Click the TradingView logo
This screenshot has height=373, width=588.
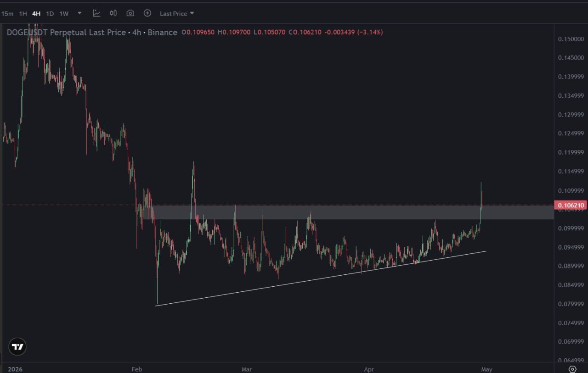coord(17,347)
